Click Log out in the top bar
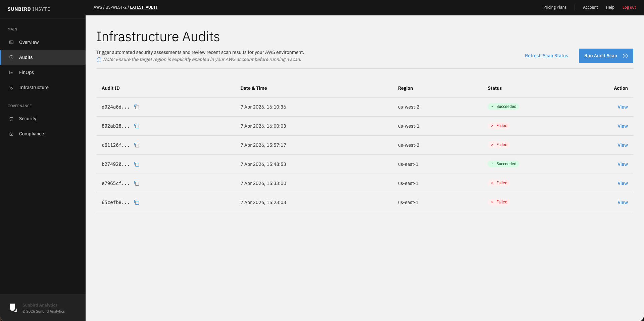The height and width of the screenshot is (321, 644). point(629,7)
